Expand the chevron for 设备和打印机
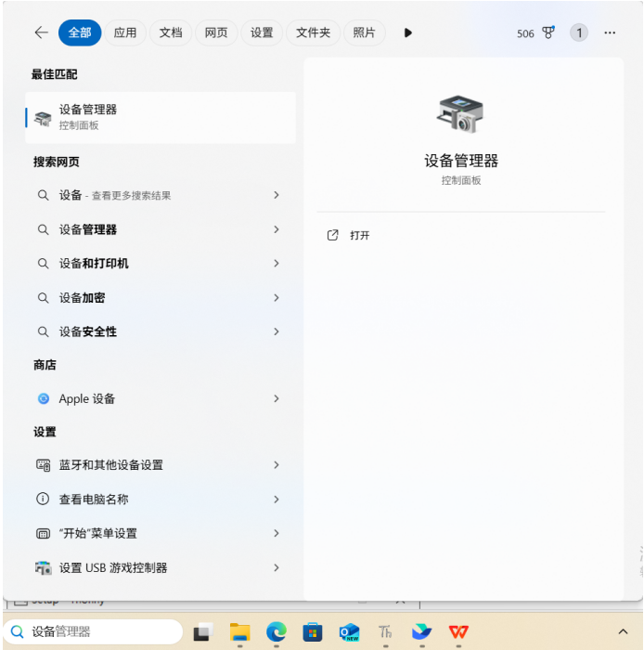 [277, 263]
